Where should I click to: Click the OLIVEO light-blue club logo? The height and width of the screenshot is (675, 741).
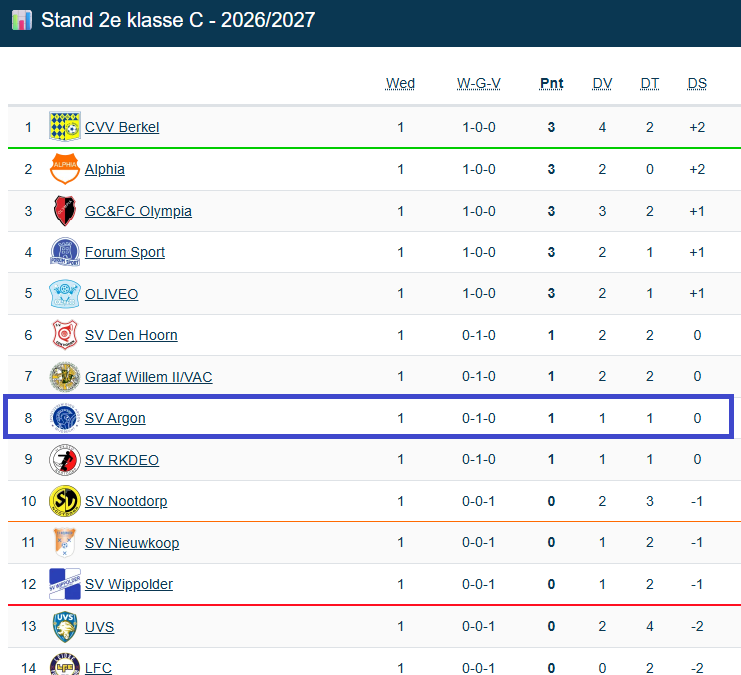click(65, 294)
